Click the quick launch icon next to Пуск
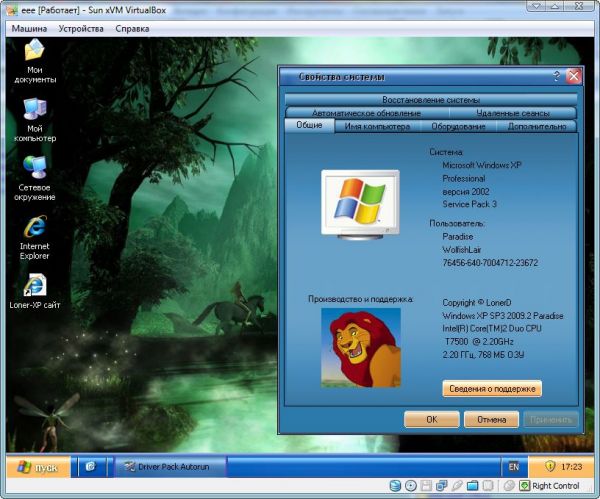 [90, 466]
